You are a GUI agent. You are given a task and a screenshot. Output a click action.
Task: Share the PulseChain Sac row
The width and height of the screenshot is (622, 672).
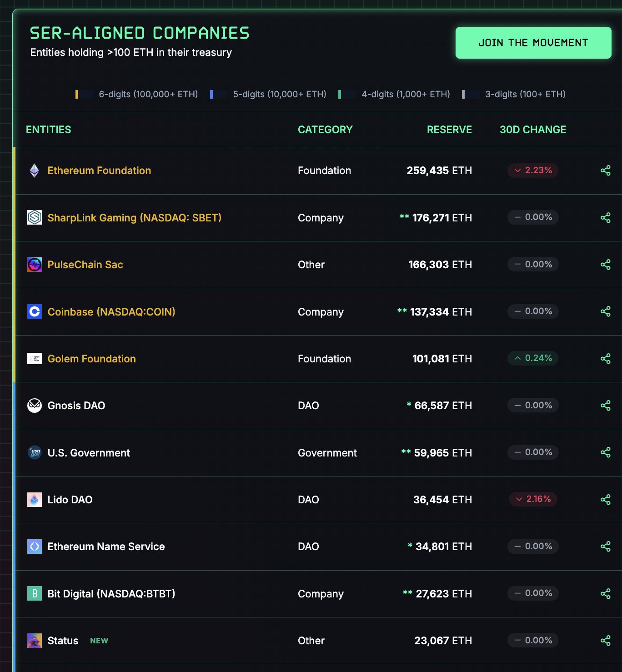pyautogui.click(x=606, y=265)
